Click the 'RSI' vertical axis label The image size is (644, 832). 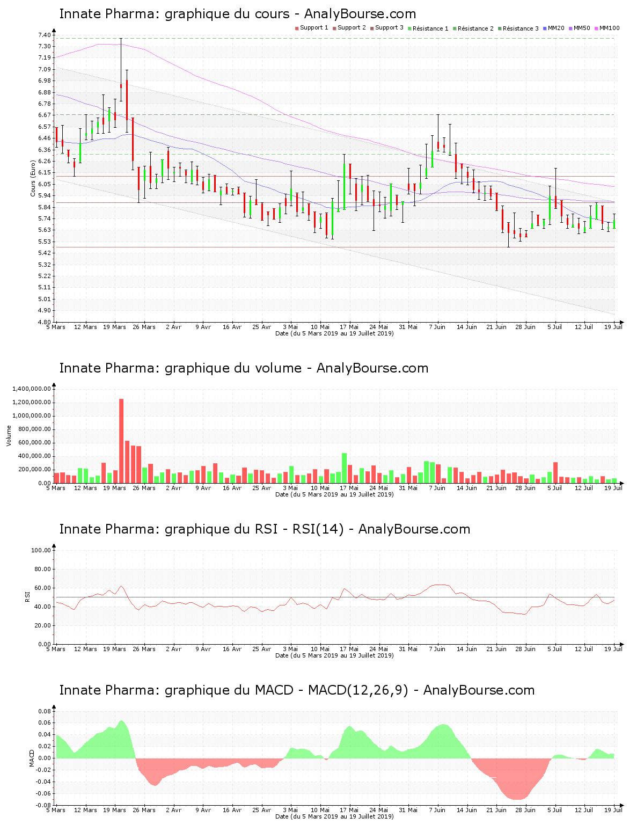click(x=28, y=596)
